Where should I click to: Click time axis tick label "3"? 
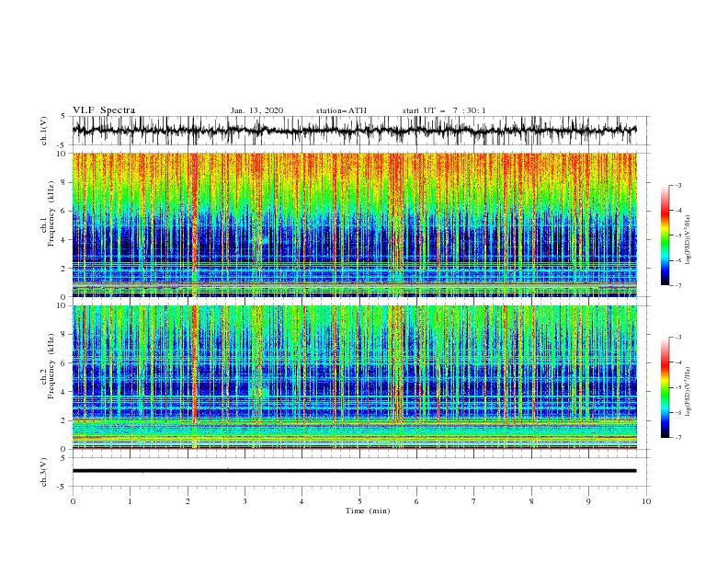(245, 501)
